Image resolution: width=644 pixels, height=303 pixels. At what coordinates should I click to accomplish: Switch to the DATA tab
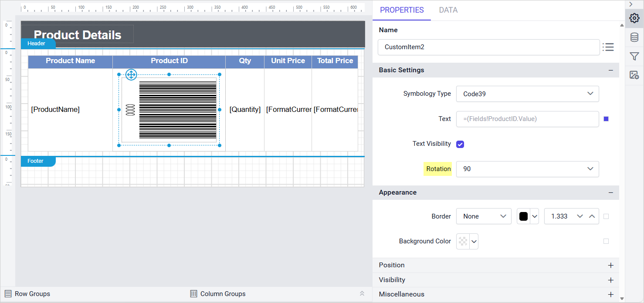coord(448,10)
